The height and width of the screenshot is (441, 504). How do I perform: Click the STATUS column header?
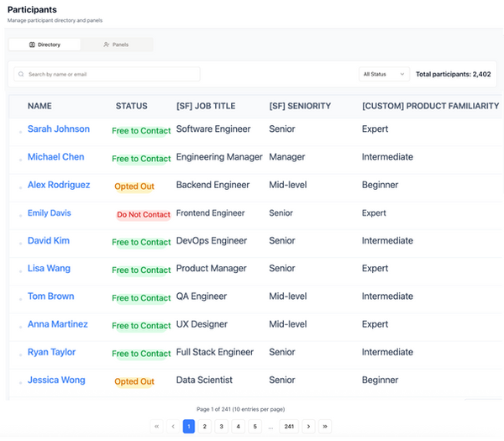click(132, 106)
